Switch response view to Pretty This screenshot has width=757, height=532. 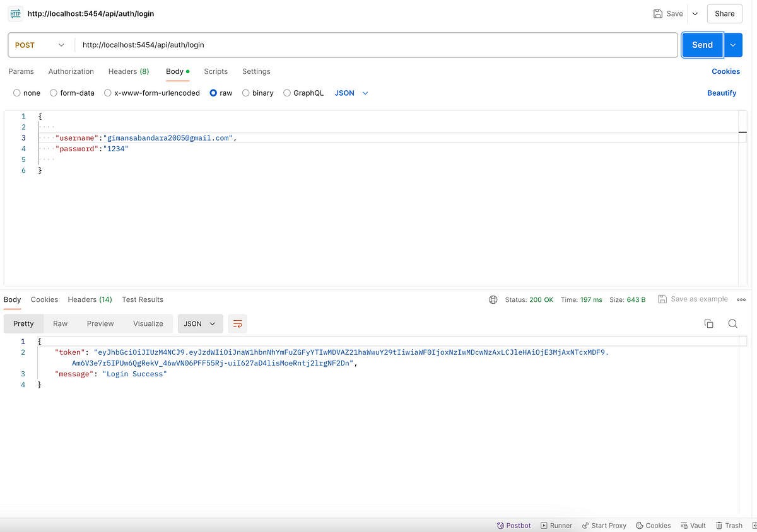coord(23,323)
